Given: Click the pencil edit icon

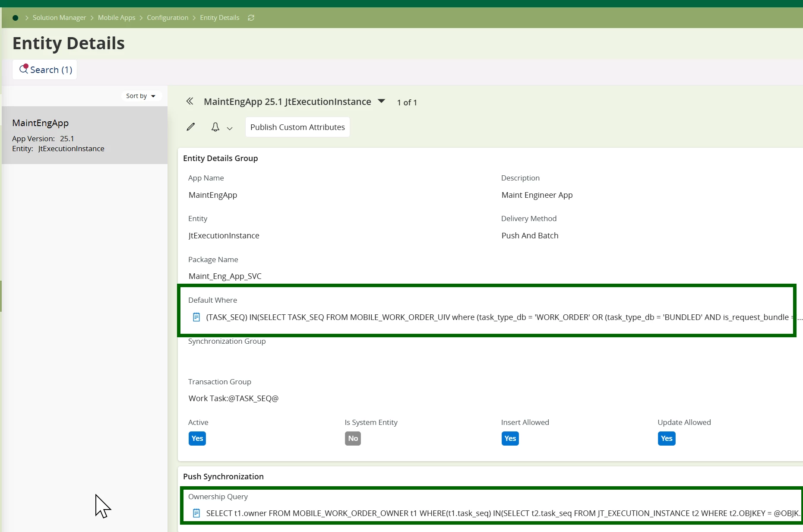Looking at the screenshot, I should (190, 127).
